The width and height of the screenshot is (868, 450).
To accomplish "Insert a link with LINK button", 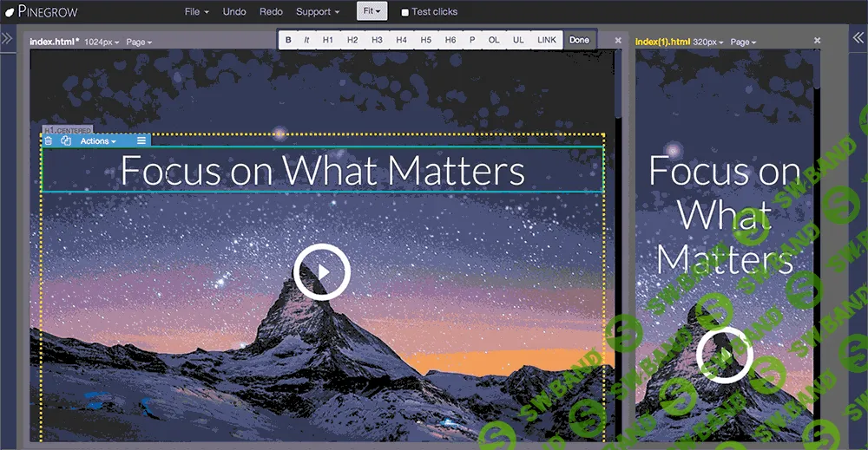I will pos(547,40).
